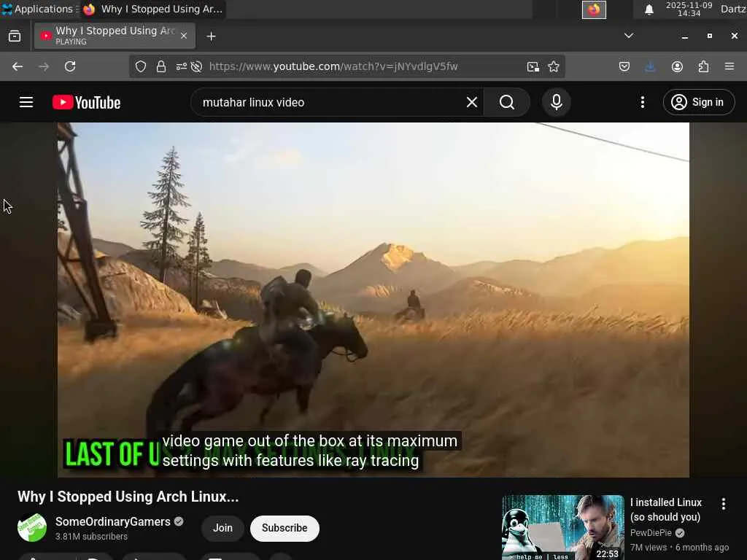Image resolution: width=747 pixels, height=560 pixels.
Task: Expand the list all tabs chevron
Action: pyautogui.click(x=629, y=36)
